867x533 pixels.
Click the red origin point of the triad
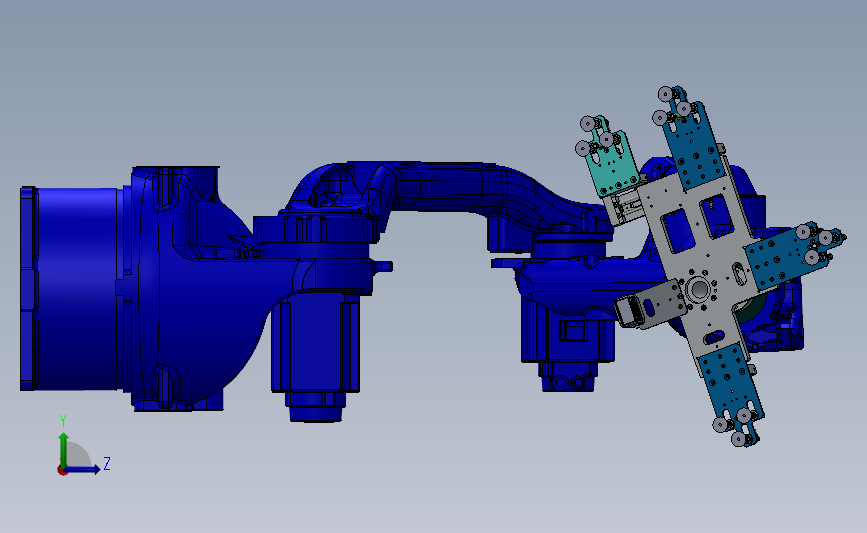coord(62,471)
